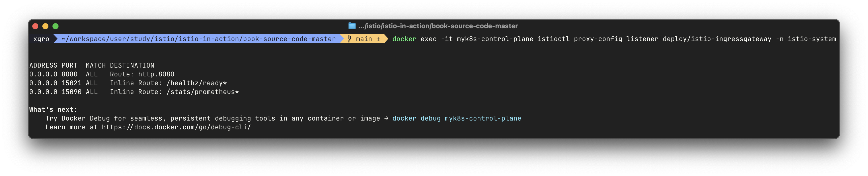Click the red close window button

click(35, 26)
